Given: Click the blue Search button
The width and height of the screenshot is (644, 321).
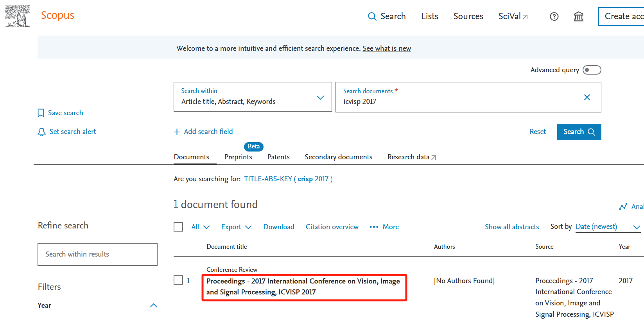Looking at the screenshot, I should tap(579, 132).
